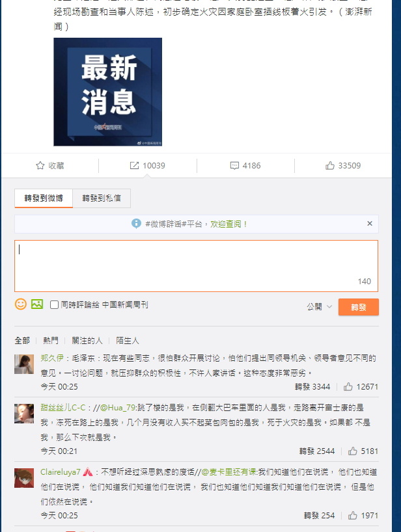Screen dimensions: 401x532
Task: Open 甜丝丝儿C-C's profile link
Action: [x=62, y=408]
